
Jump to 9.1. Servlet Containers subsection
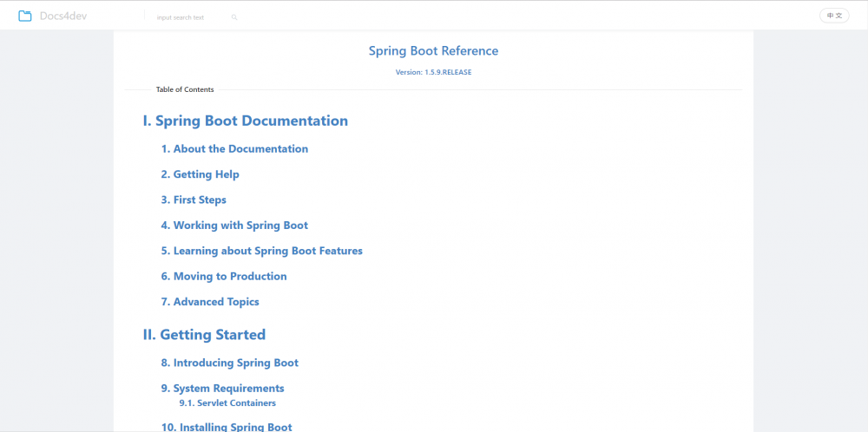click(227, 403)
